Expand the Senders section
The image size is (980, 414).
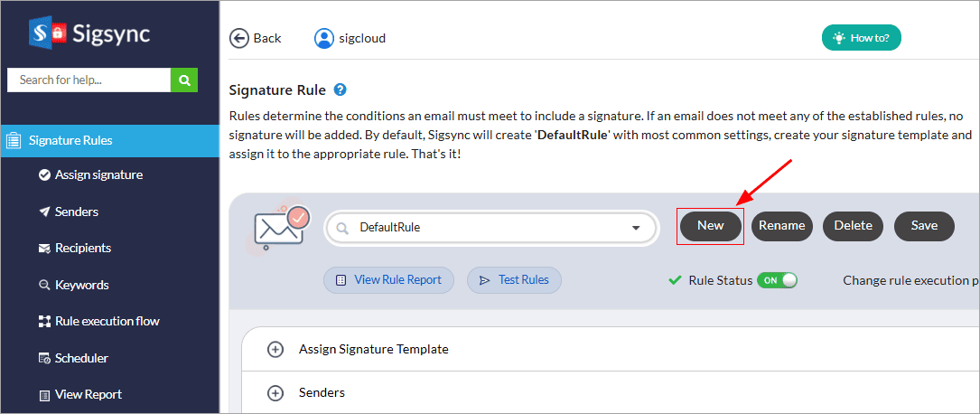(275, 393)
